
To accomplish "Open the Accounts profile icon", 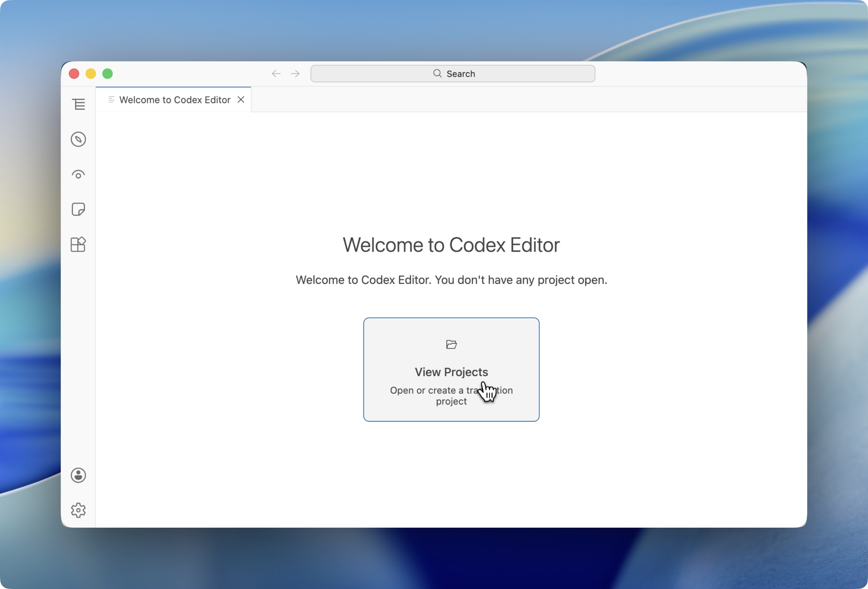I will [x=78, y=476].
